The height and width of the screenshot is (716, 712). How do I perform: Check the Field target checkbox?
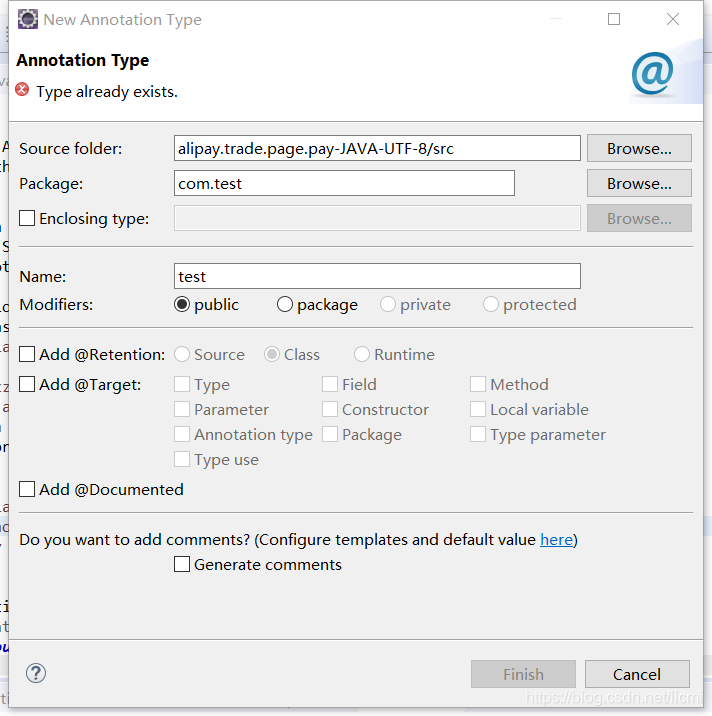[x=330, y=384]
